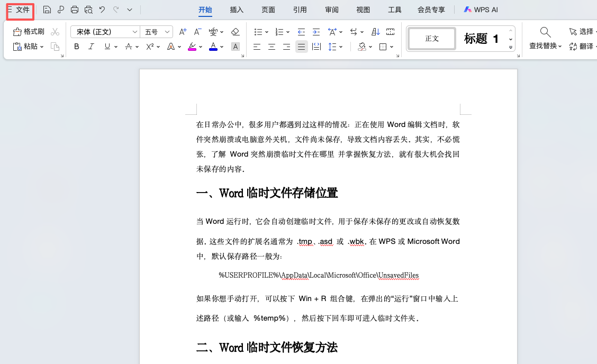Toggle italic formatting

point(91,47)
